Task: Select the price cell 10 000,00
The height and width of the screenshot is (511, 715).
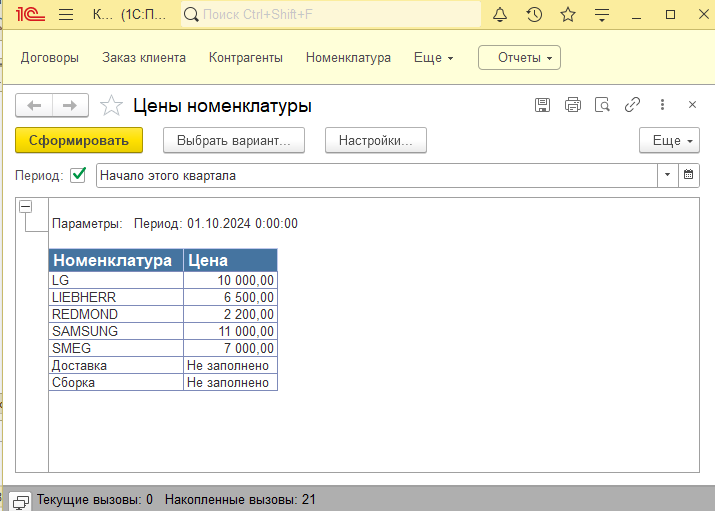Action: point(230,280)
